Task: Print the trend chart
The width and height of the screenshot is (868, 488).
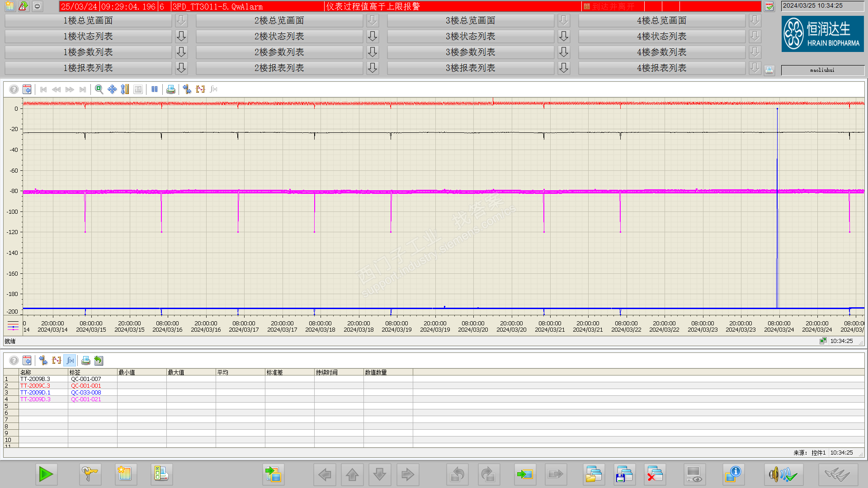Action: (170, 89)
